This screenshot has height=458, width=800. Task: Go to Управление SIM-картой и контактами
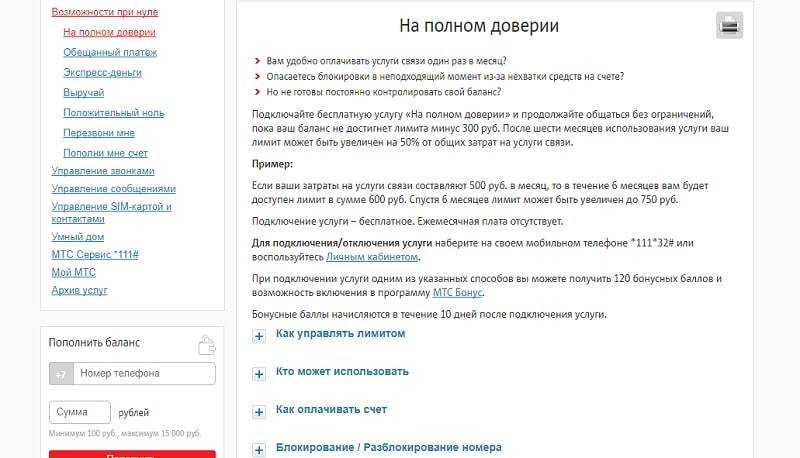point(111,213)
